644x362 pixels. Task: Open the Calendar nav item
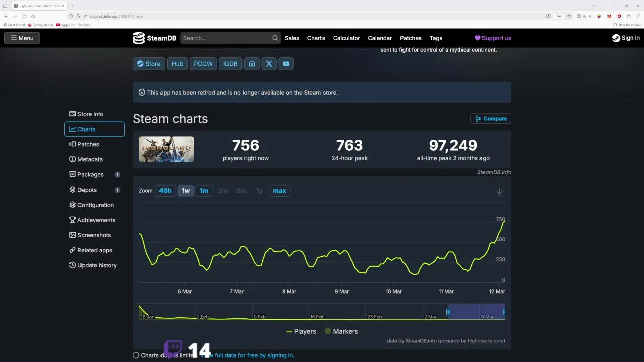coord(380,38)
